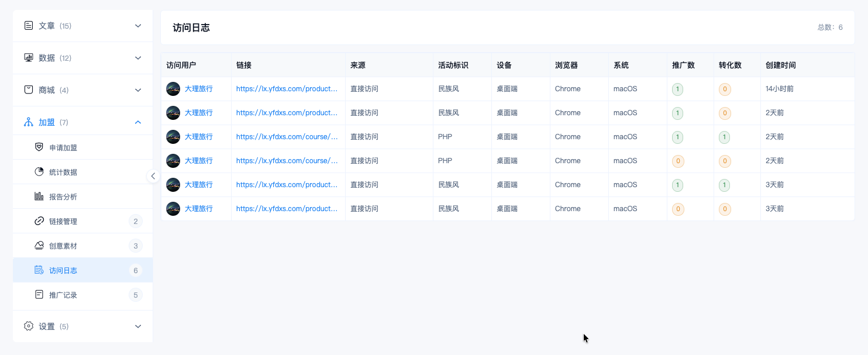Expand the 文章 menu chevron
This screenshot has width=868, height=355.
[x=138, y=26]
